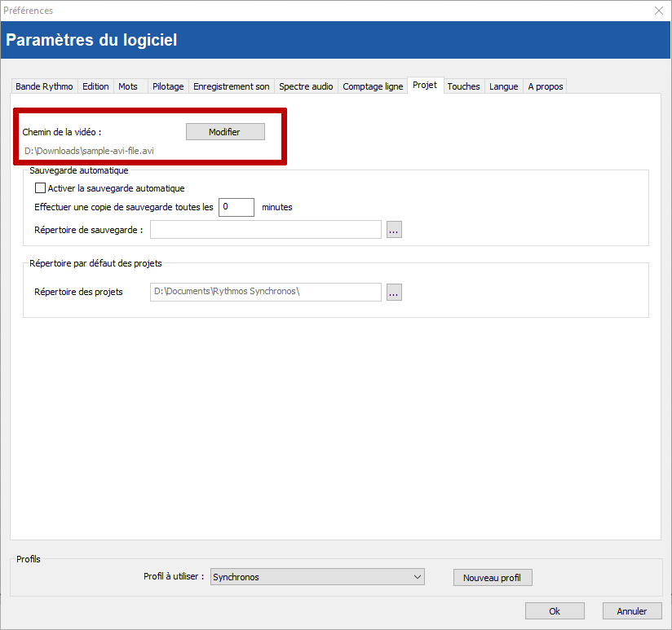Image resolution: width=672 pixels, height=630 pixels.
Task: Open the Touches tab
Action: tap(463, 86)
